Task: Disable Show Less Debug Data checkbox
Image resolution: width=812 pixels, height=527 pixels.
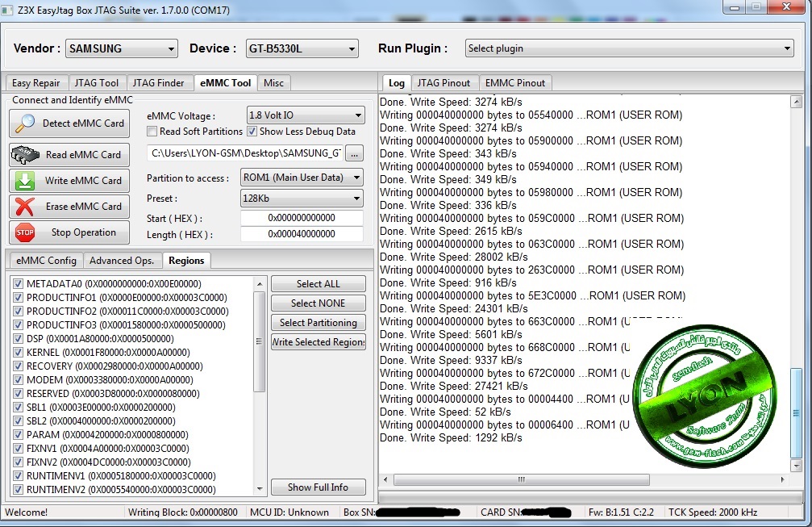Action: click(252, 132)
